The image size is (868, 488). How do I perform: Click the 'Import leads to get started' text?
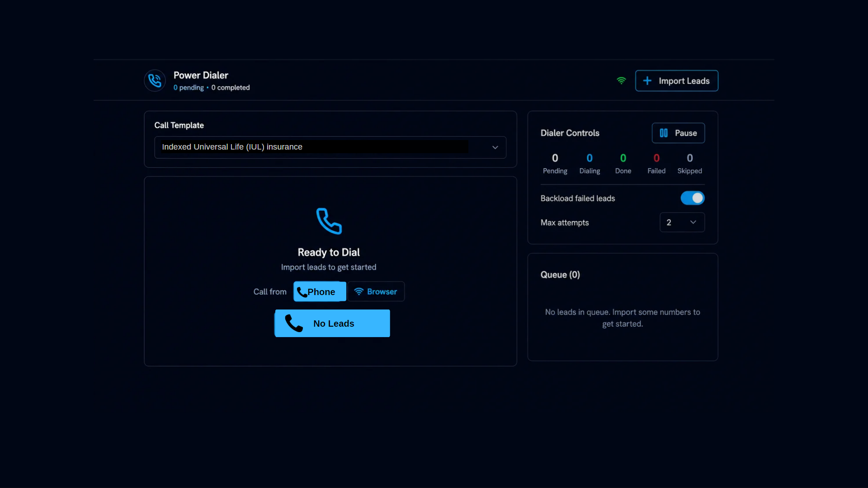tap(329, 267)
